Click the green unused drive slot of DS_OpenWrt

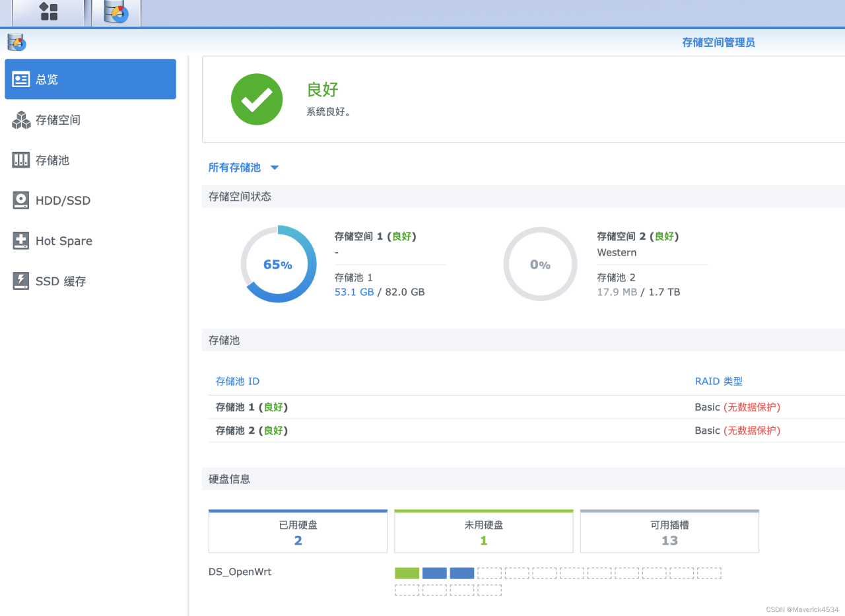pos(407,572)
